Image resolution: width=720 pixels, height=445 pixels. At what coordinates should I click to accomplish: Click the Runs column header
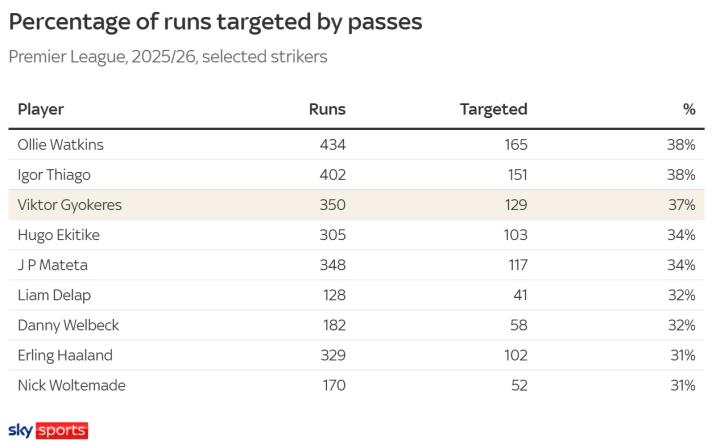327,109
